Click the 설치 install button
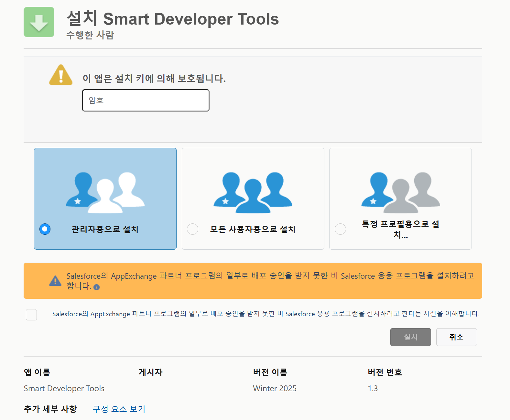The height and width of the screenshot is (420, 510). pos(410,337)
